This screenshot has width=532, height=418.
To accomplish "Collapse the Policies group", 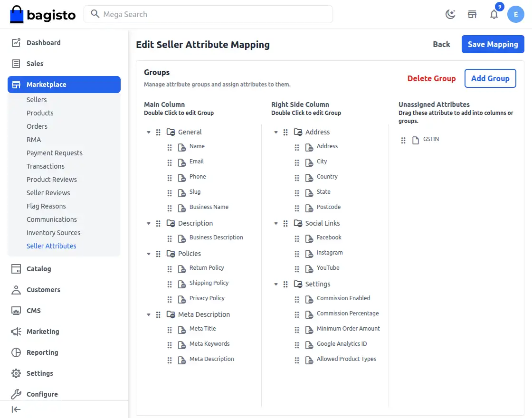I will tap(148, 254).
